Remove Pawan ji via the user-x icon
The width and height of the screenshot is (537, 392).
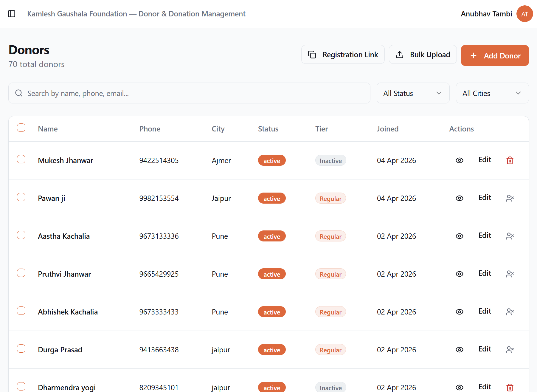[x=510, y=198]
